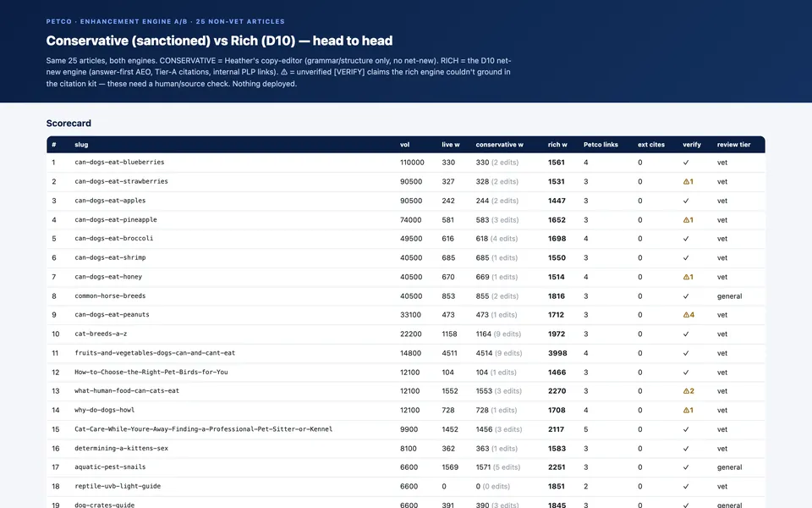
Task: Click the checkmark in aquatic-pest-snails row
Action: (x=686, y=467)
